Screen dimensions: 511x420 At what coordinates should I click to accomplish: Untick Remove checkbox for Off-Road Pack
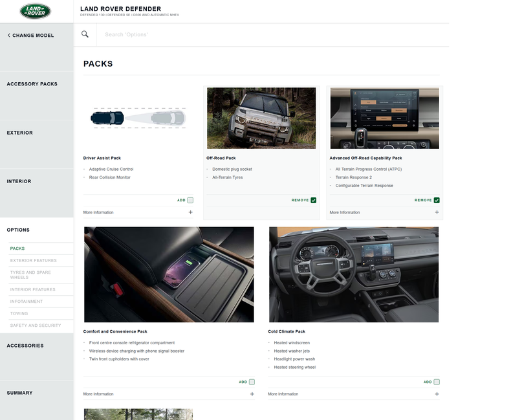tap(314, 200)
